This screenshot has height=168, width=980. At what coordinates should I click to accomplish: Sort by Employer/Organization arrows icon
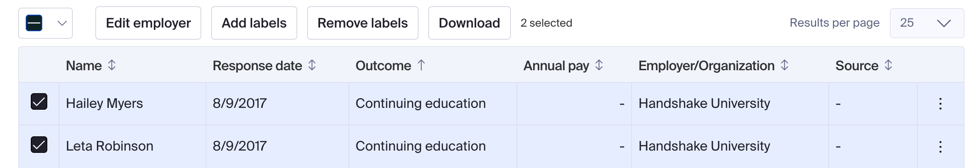[784, 65]
